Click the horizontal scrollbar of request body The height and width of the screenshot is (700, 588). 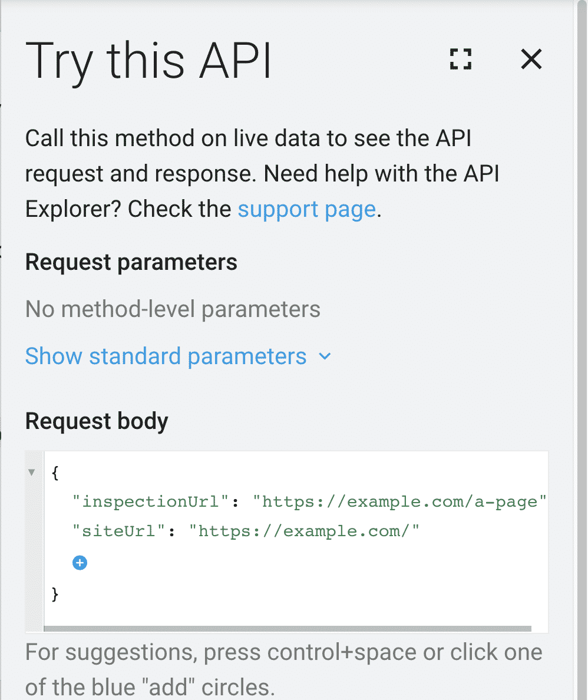click(x=288, y=629)
